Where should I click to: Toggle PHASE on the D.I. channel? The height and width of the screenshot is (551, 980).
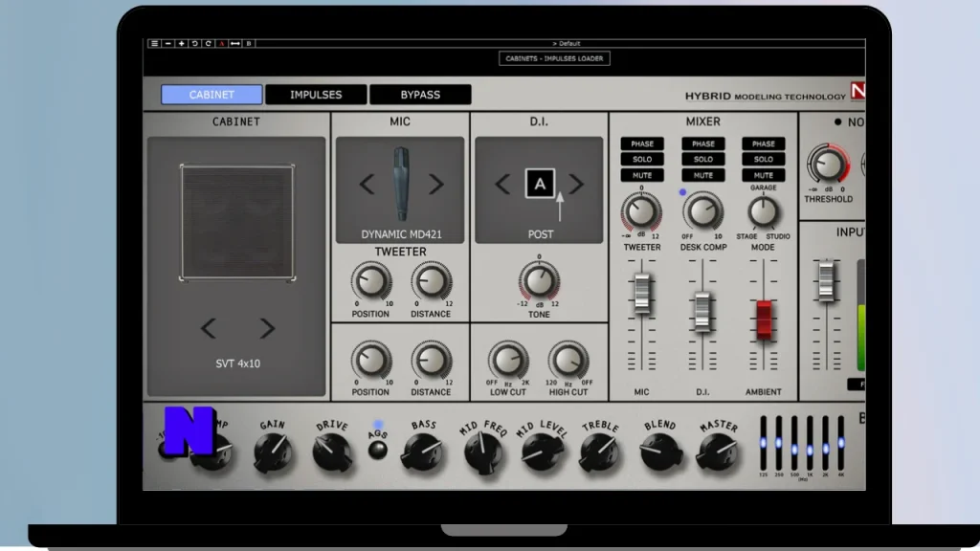(x=703, y=143)
